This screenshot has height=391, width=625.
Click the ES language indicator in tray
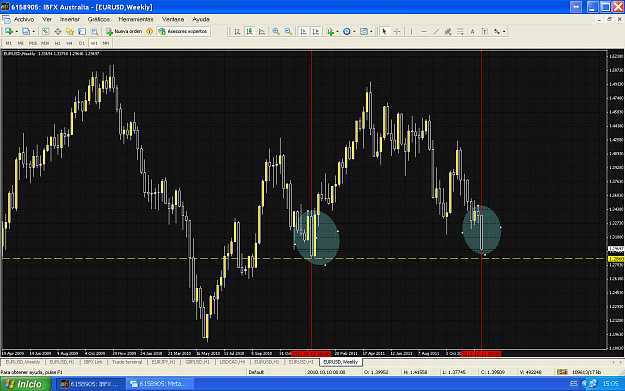tap(574, 383)
